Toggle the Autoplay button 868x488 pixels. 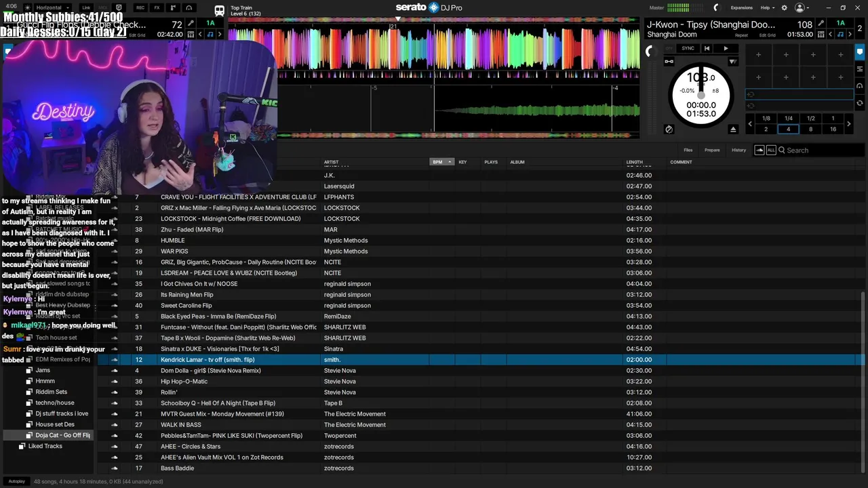point(17,481)
